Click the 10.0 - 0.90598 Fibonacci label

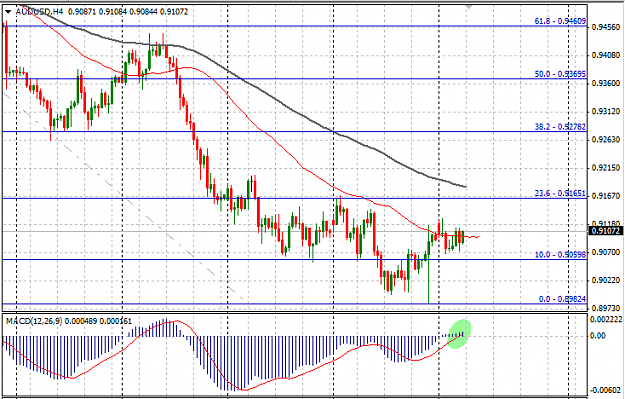(x=560, y=254)
